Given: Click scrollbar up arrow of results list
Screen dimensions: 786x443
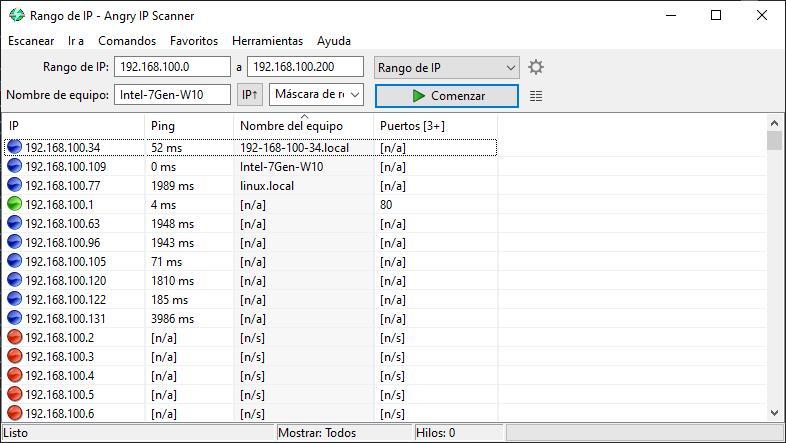Looking at the screenshot, I should coord(774,123).
